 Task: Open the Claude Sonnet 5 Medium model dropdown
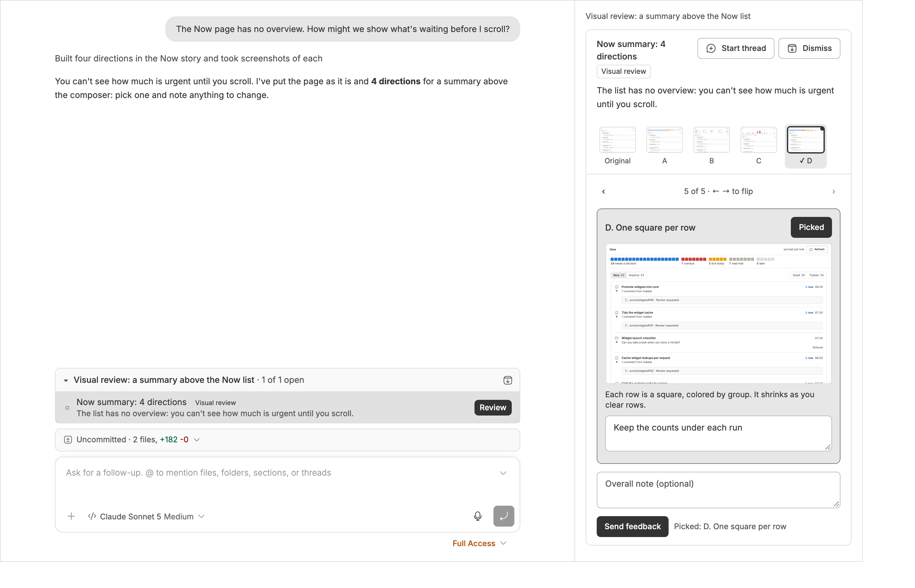(x=147, y=516)
